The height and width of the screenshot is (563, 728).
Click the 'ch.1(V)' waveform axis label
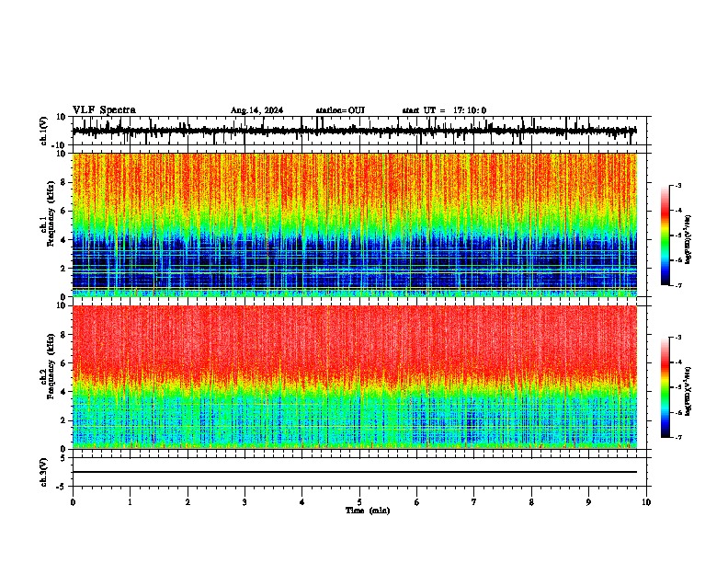[44, 131]
